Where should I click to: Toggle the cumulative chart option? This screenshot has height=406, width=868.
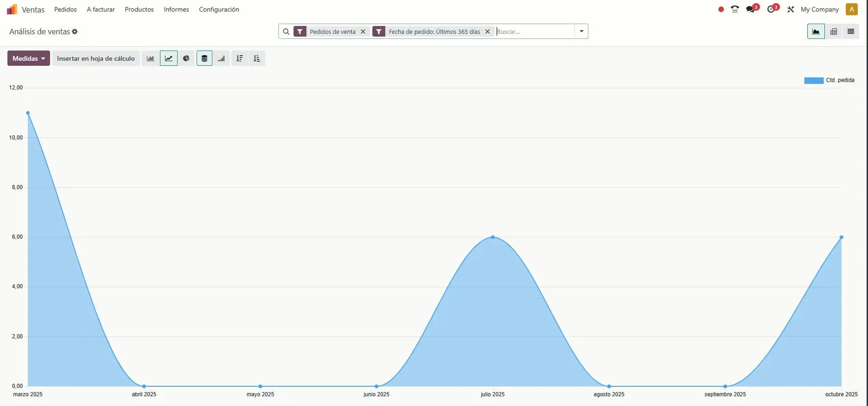[221, 58]
